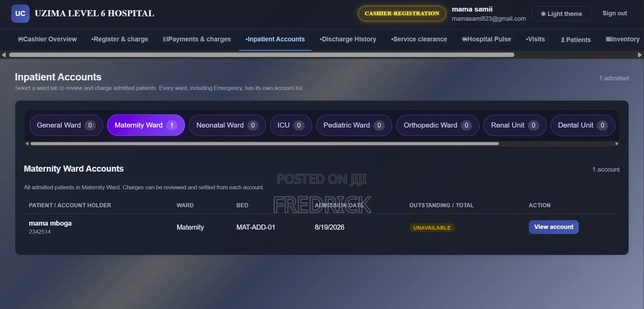Click the UNAVAILABLE status badge
The image size is (644, 309).
pos(432,228)
